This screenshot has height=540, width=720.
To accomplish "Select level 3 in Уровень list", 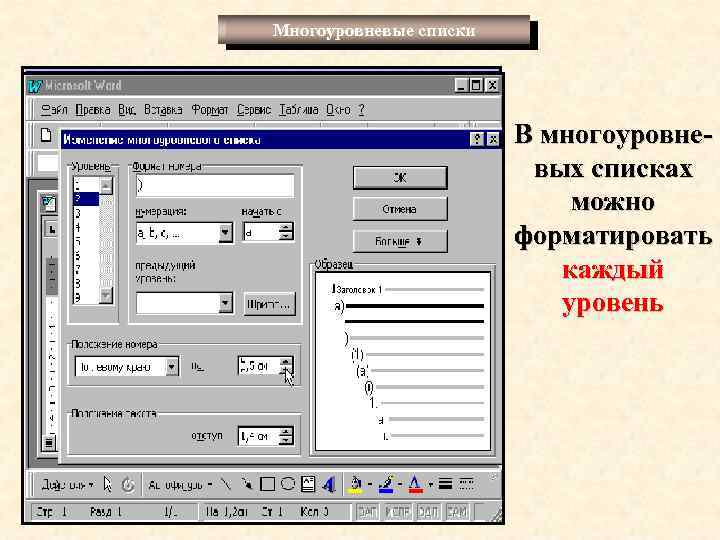I will click(x=86, y=213).
